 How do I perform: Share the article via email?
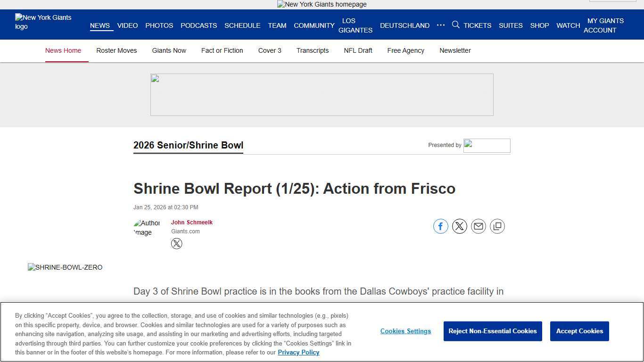coord(478,226)
